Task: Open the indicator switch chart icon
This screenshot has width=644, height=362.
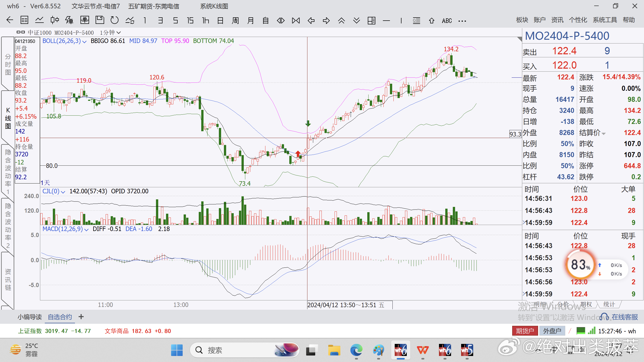Action: [130, 20]
